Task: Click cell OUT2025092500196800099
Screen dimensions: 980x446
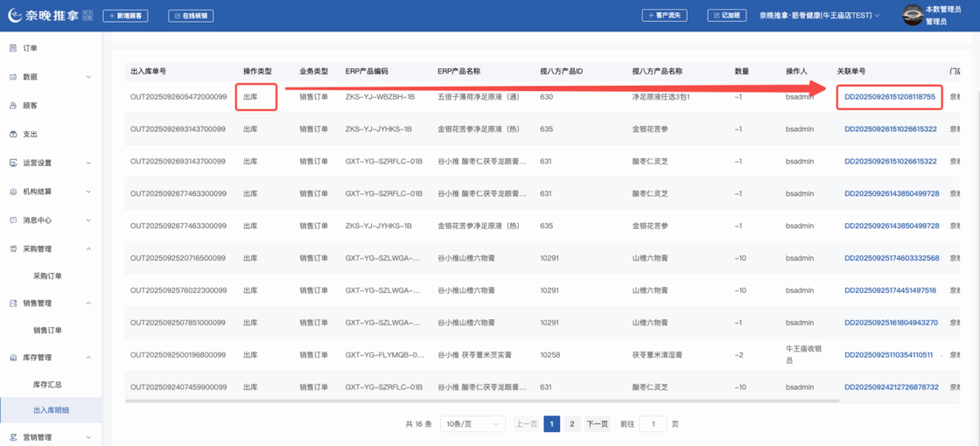Action: (x=178, y=355)
